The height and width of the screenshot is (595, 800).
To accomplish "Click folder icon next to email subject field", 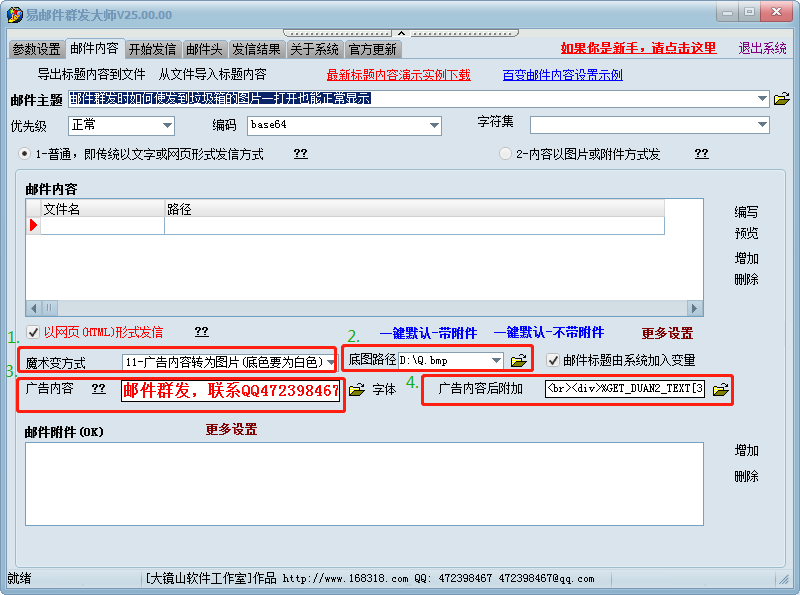I will [x=782, y=98].
